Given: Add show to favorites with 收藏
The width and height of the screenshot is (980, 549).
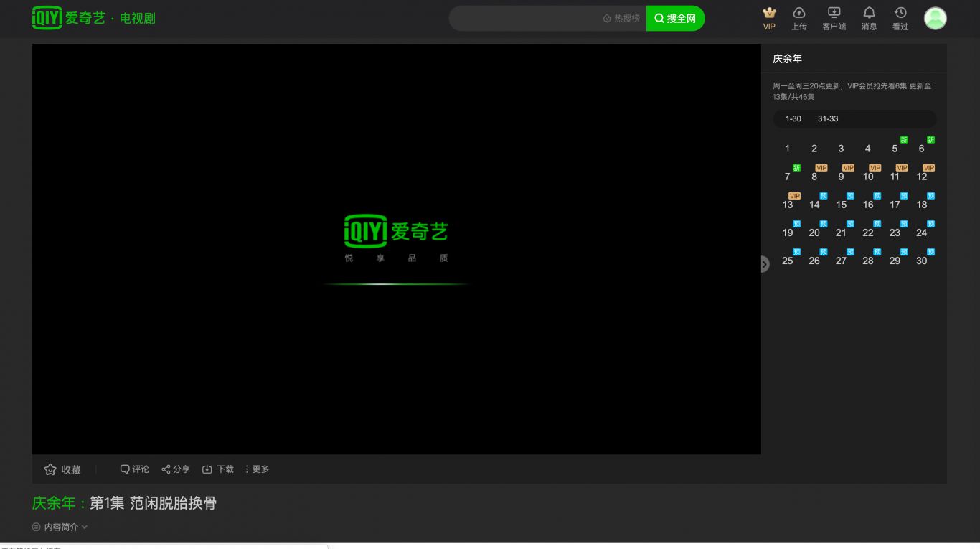Looking at the screenshot, I should coord(62,469).
